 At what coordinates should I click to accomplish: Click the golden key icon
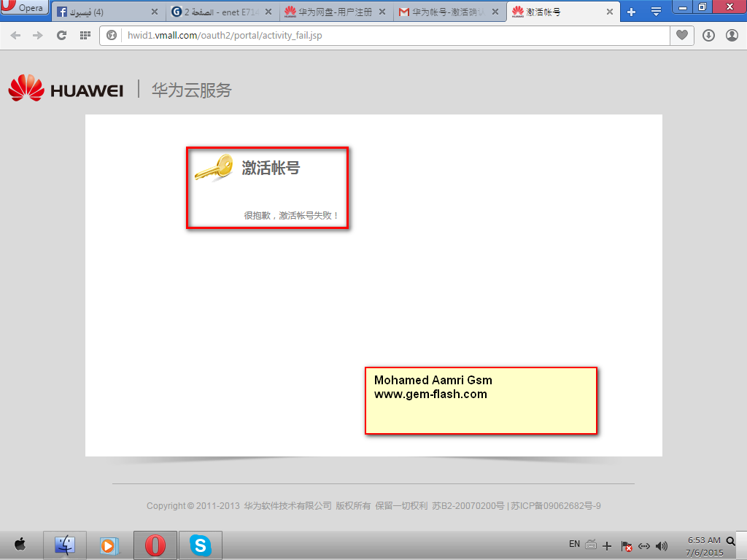pos(214,168)
